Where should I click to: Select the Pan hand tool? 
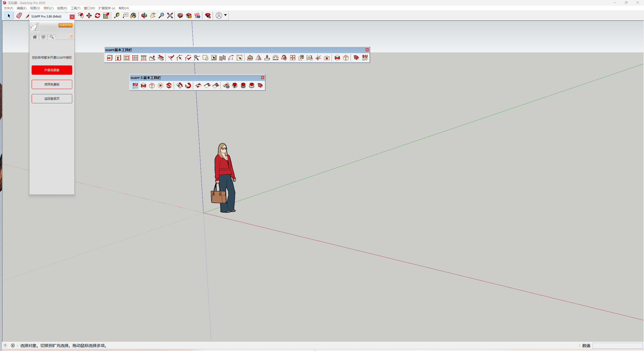153,16
